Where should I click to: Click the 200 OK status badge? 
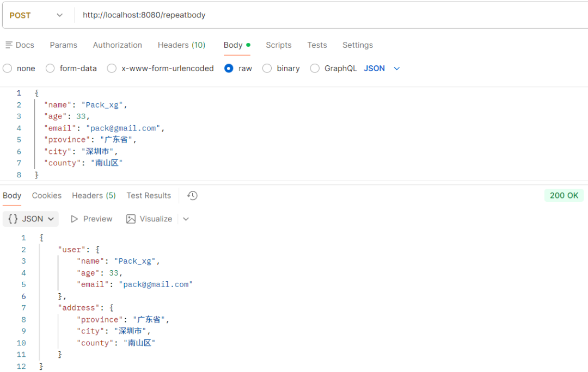(x=563, y=196)
